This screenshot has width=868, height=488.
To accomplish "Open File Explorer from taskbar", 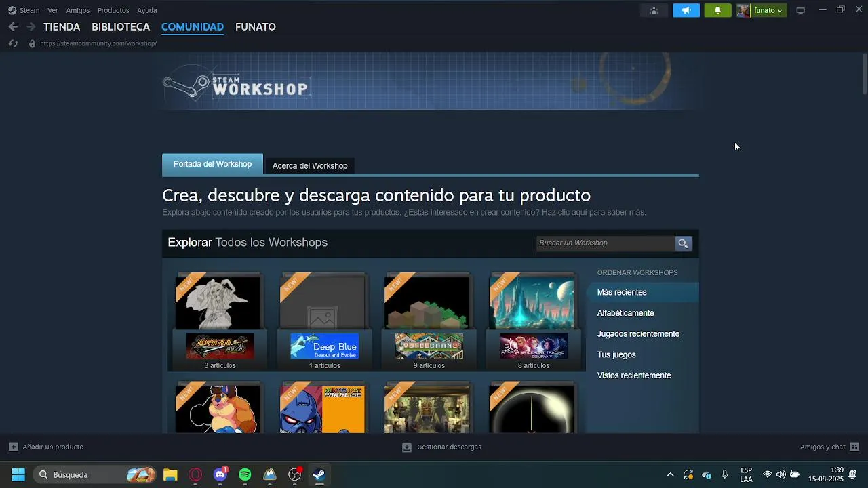I will click(170, 474).
